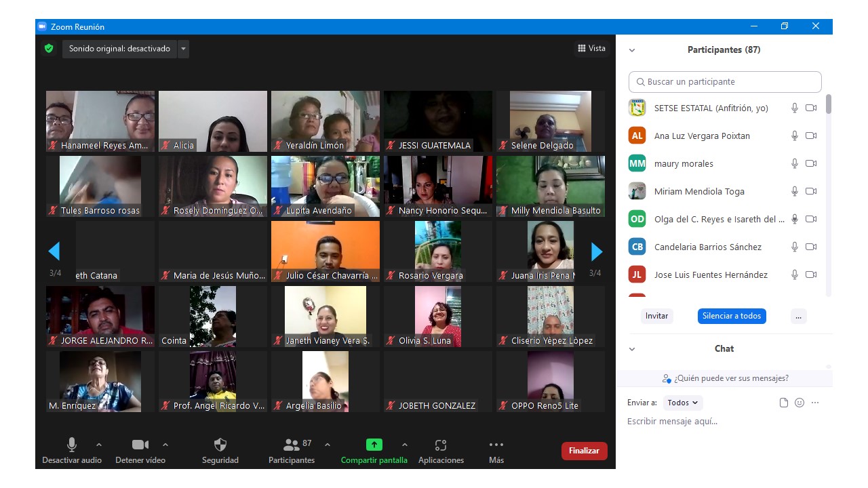Select maury morales in participant list
The height and width of the screenshot is (488, 868).
[723, 163]
